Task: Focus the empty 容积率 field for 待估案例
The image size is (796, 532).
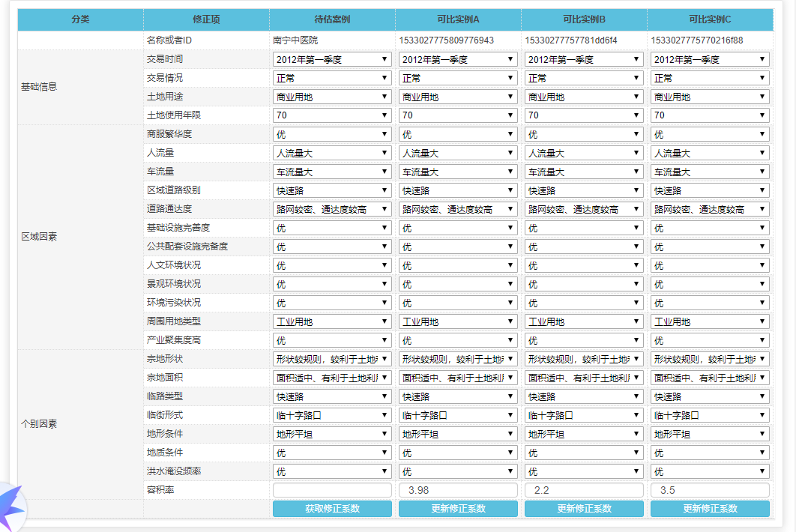Action: 332,490
